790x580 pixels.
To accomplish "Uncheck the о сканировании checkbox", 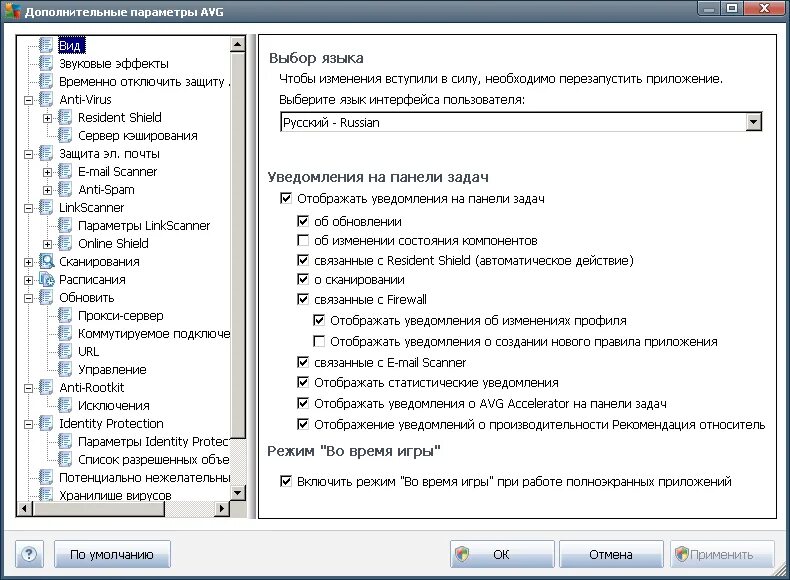I will point(303,280).
